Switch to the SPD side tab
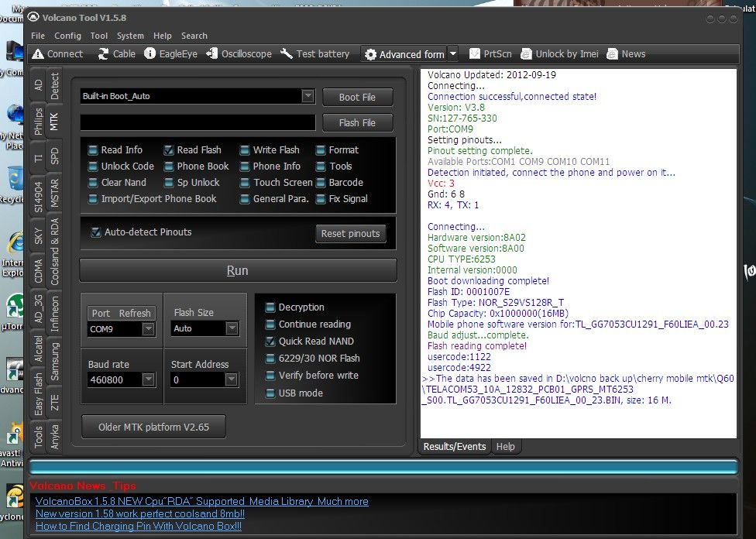756x539 pixels. 54,156
